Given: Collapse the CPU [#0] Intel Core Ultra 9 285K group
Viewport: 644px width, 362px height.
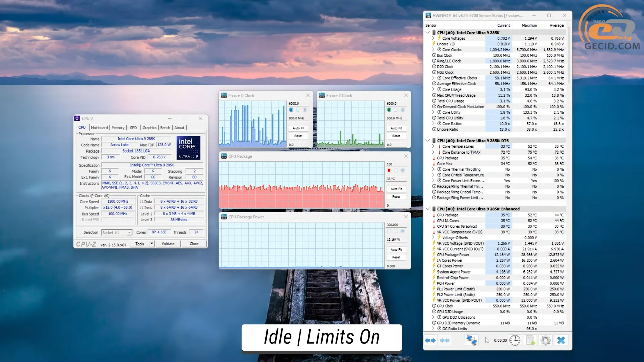Looking at the screenshot, I should point(428,33).
